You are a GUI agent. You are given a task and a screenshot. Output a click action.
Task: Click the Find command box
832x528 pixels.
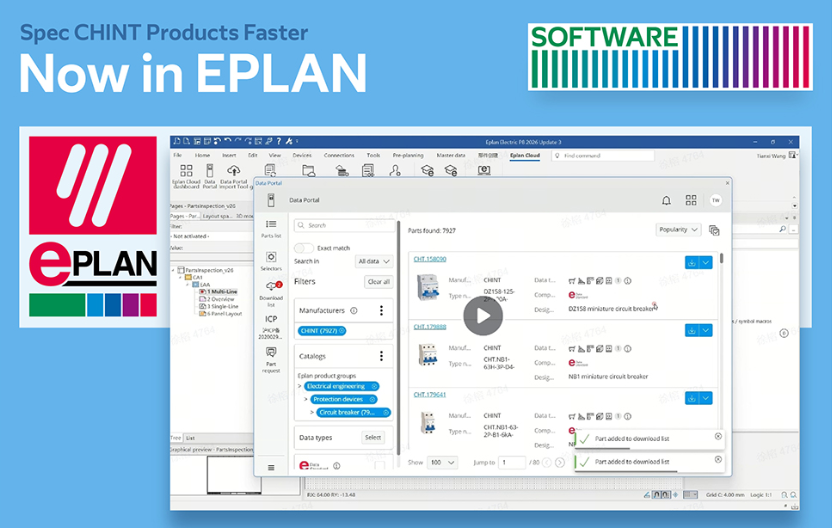(x=603, y=155)
